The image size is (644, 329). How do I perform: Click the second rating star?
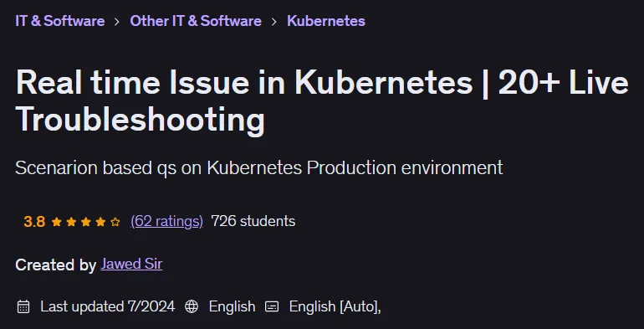71,222
